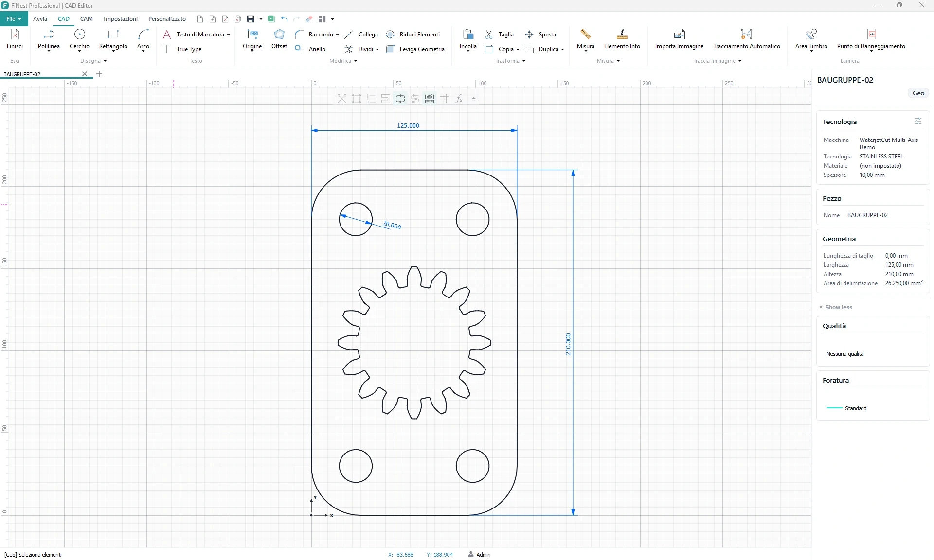Click Importa Immagine
The height and width of the screenshot is (560, 934).
[679, 39]
